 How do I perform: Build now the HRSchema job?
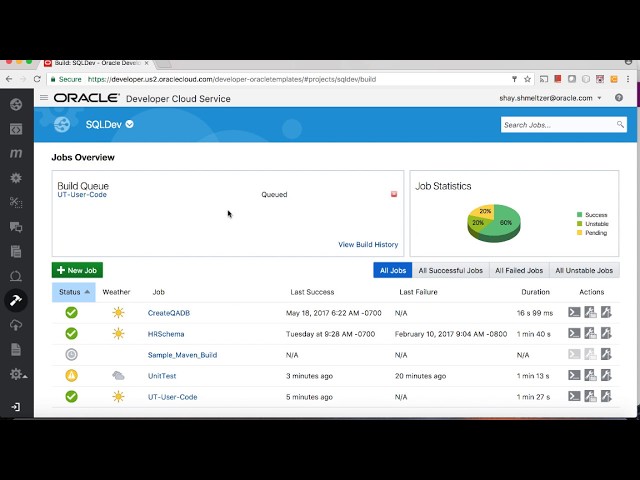coord(606,333)
